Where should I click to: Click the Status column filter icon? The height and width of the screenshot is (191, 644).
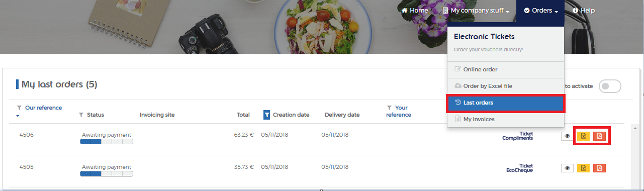pyautogui.click(x=81, y=115)
